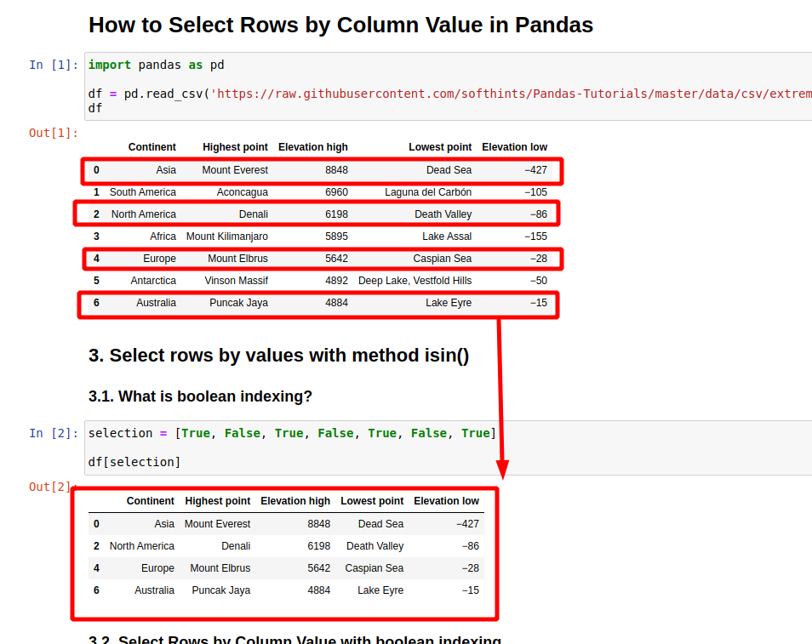The image size is (812, 644).
Task: Click the notebook title heading
Action: coord(340,26)
